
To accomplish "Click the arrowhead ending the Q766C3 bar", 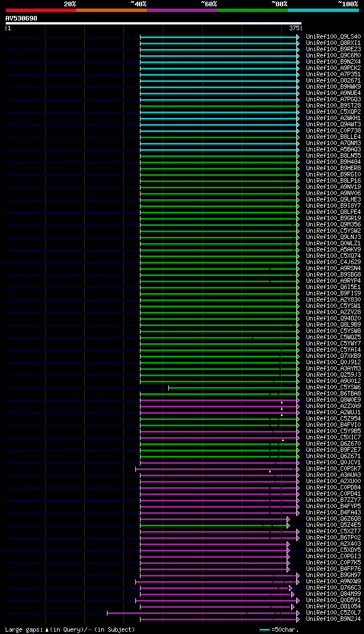I will (x=291, y=588).
